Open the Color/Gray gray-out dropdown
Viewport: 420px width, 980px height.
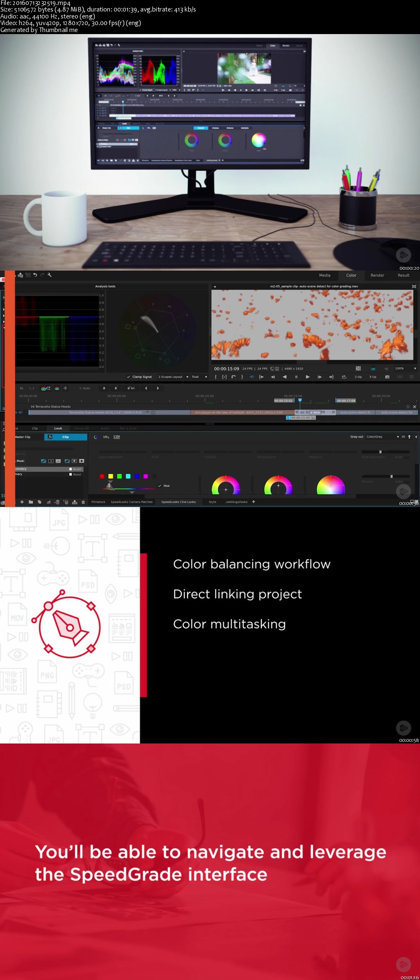click(x=382, y=437)
